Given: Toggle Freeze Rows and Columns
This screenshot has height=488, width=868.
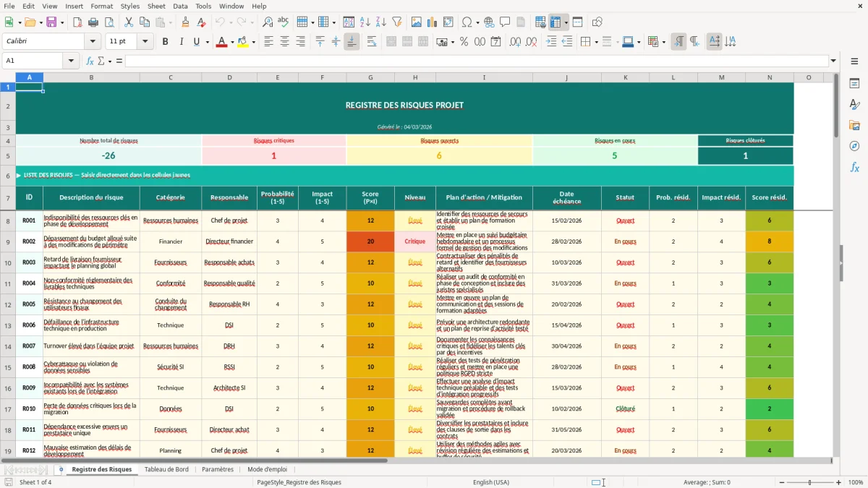Looking at the screenshot, I should 556,22.
